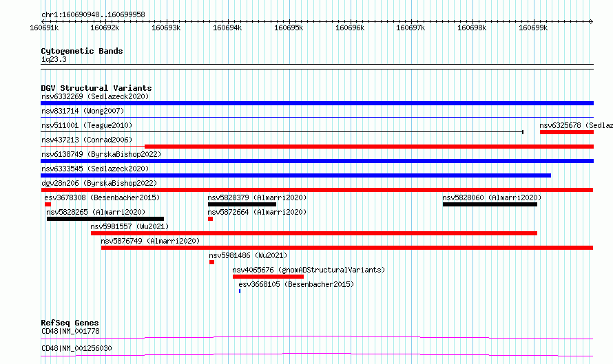This screenshot has height=364, width=613.
Task: Select the black nsv5828265 bar
Action: click(105, 219)
